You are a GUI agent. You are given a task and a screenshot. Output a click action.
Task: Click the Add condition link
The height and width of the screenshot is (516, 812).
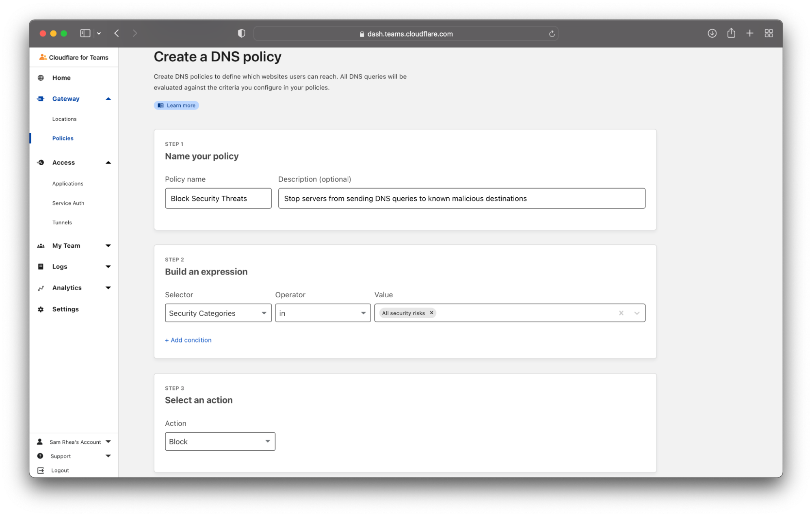coord(188,340)
